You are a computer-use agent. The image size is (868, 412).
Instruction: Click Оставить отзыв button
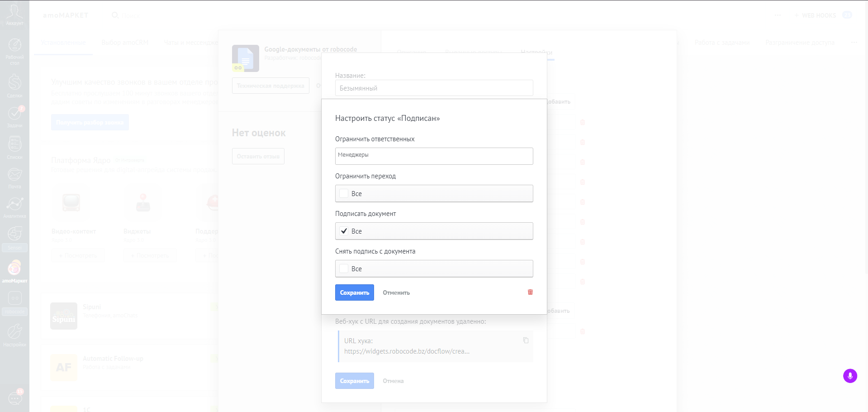point(258,156)
